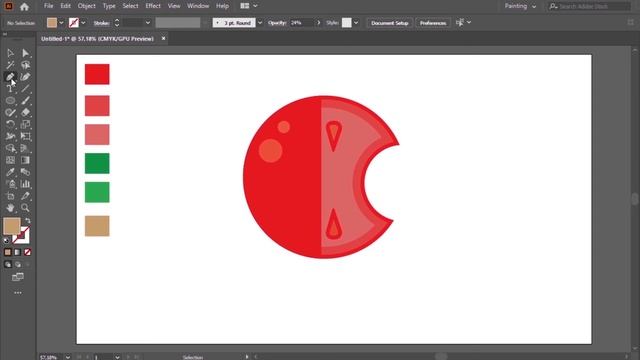Select the Blend tool
Image resolution: width=640 pixels, height=360 pixels.
point(25,172)
